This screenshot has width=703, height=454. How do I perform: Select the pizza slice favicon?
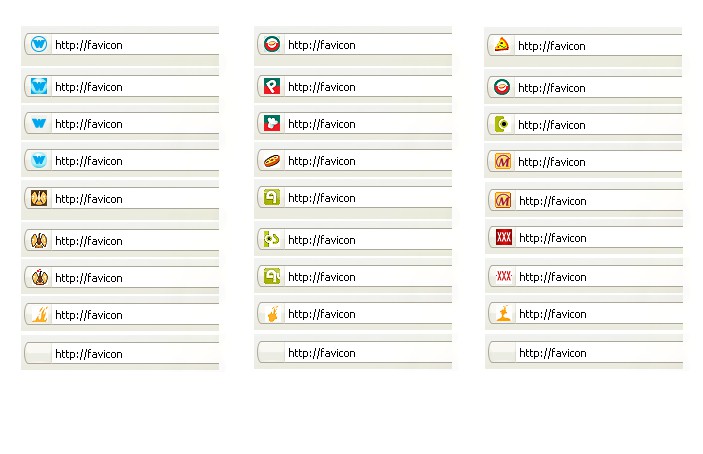(x=502, y=45)
